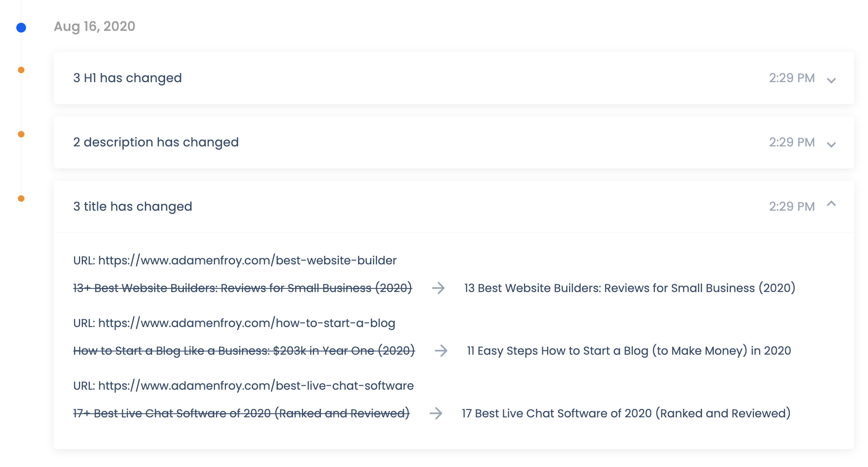868x467 pixels.
Task: Click orange marker beside '3 H1 has changed'
Action: click(x=21, y=70)
